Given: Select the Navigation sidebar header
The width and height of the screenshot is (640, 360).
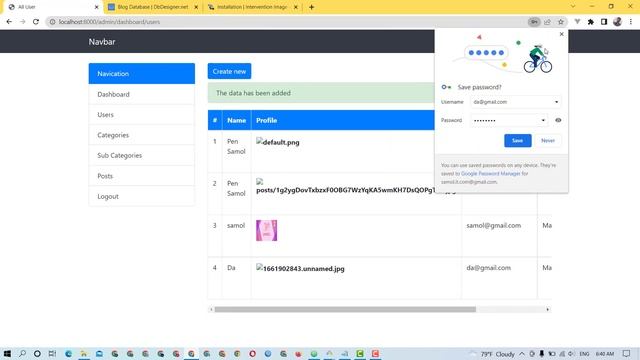Looking at the screenshot, I should click(142, 73).
